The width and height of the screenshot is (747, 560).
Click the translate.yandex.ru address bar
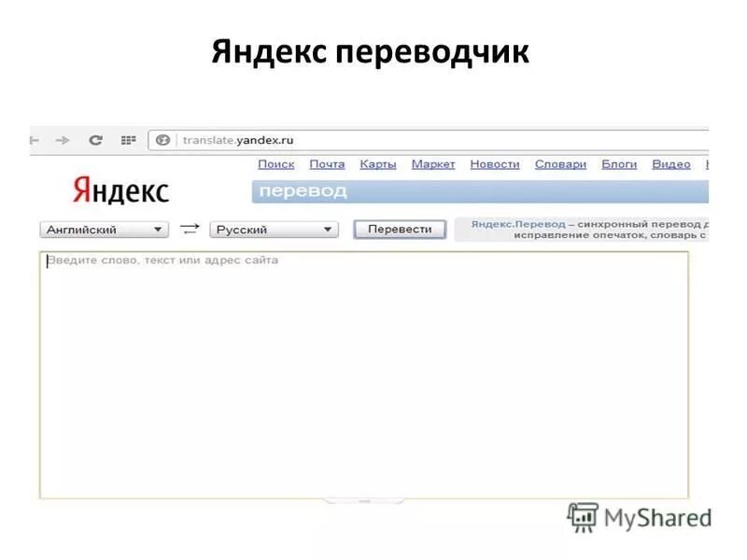click(429, 141)
